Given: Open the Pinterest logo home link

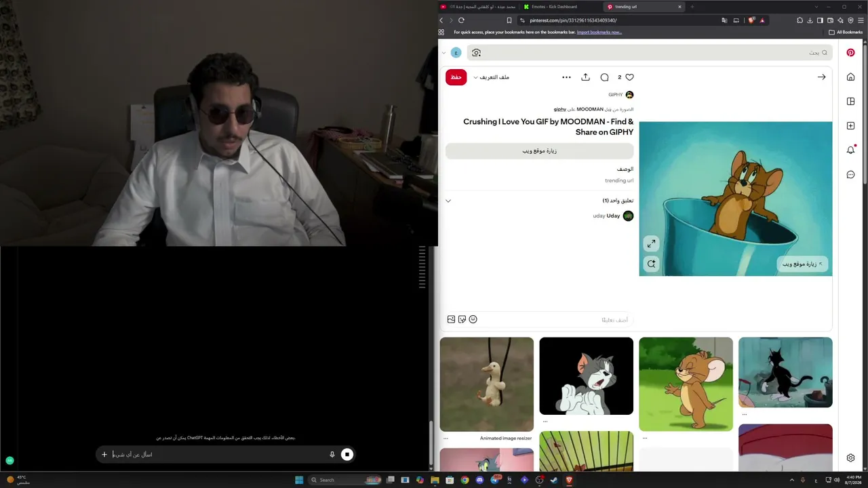Looking at the screenshot, I should (x=850, y=53).
